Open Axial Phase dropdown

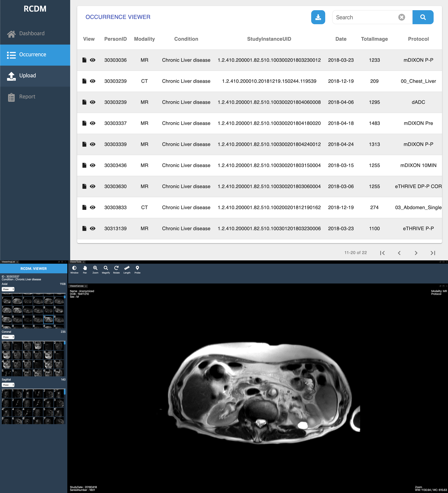click(8, 289)
